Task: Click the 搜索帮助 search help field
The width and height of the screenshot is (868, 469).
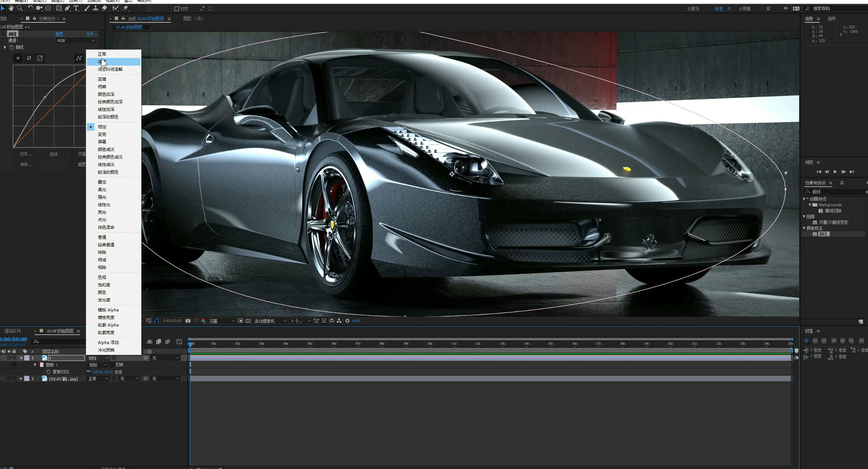Action: click(x=836, y=9)
